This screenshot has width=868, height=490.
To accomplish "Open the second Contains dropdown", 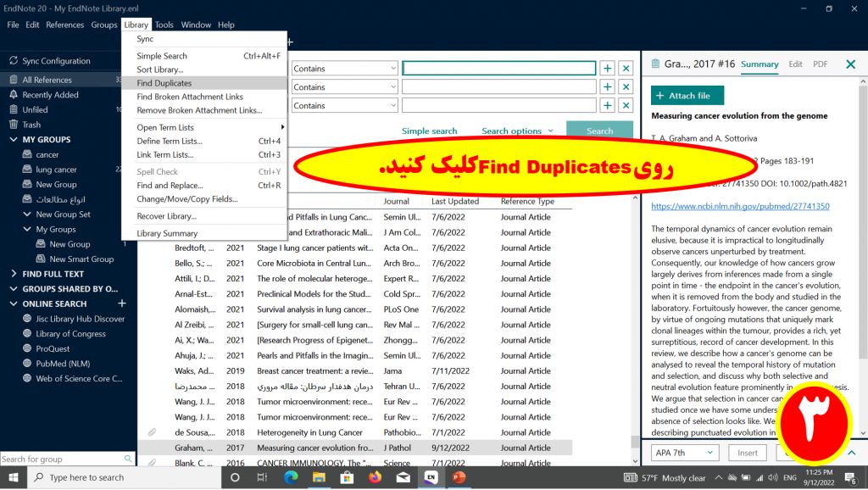I will tap(344, 87).
